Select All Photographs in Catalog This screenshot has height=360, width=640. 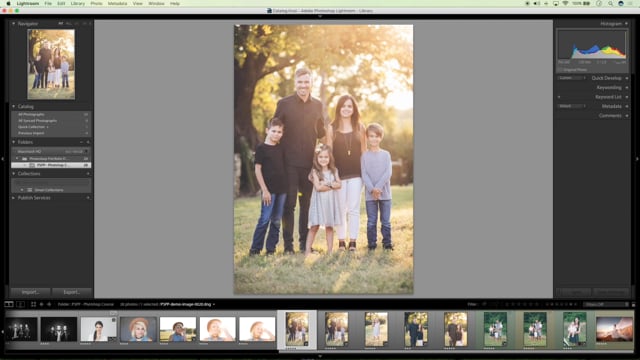[51, 115]
